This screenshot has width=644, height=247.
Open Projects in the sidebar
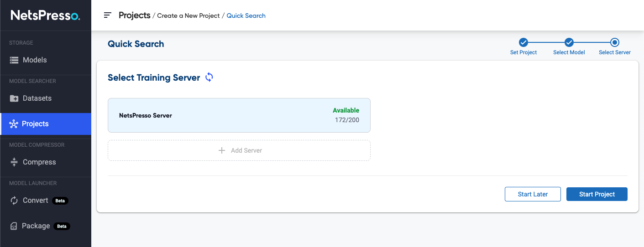(x=46, y=124)
